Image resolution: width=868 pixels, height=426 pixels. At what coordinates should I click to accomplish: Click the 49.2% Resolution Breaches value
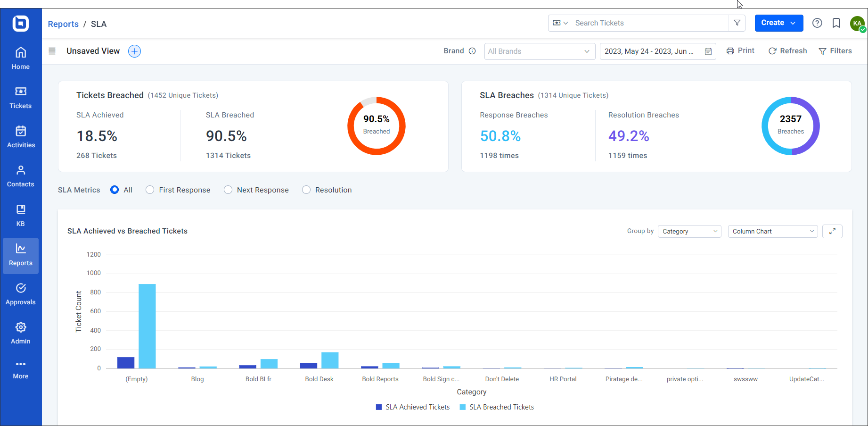[x=629, y=136]
